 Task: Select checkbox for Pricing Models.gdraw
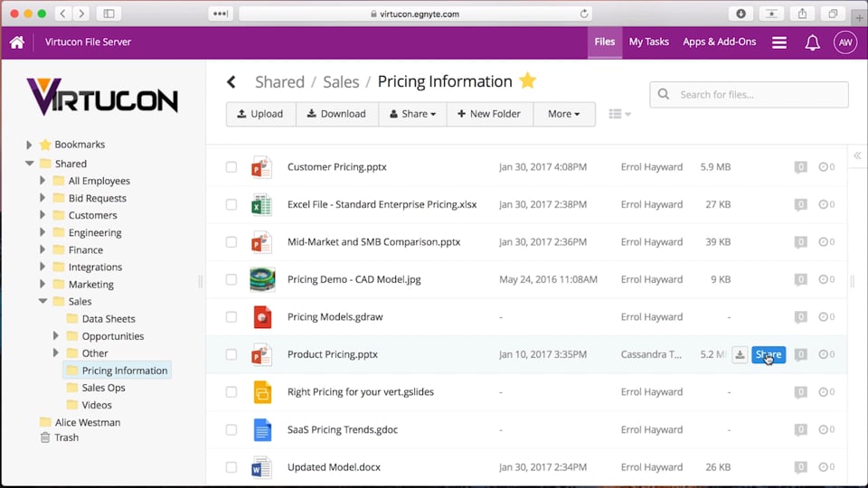click(x=231, y=317)
